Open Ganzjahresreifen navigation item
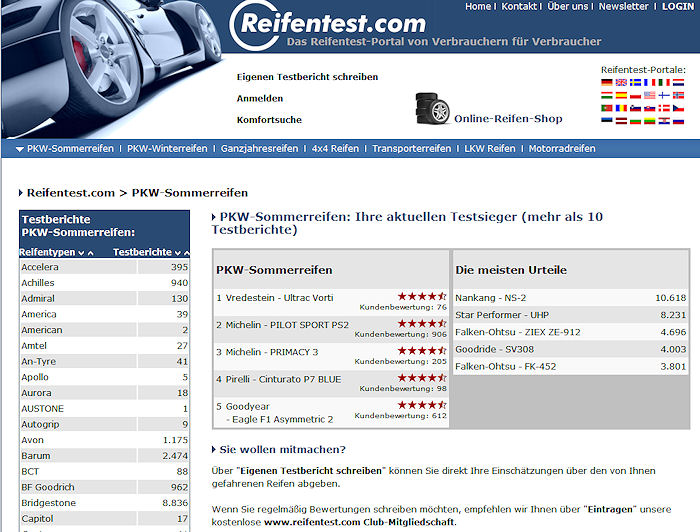 pyautogui.click(x=259, y=149)
